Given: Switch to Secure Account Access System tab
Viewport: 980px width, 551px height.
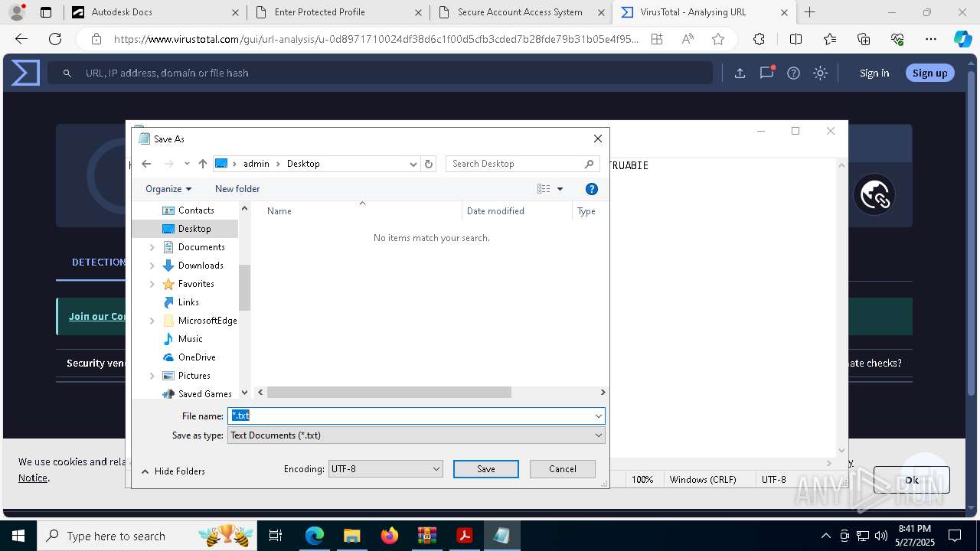Looking at the screenshot, I should click(521, 12).
